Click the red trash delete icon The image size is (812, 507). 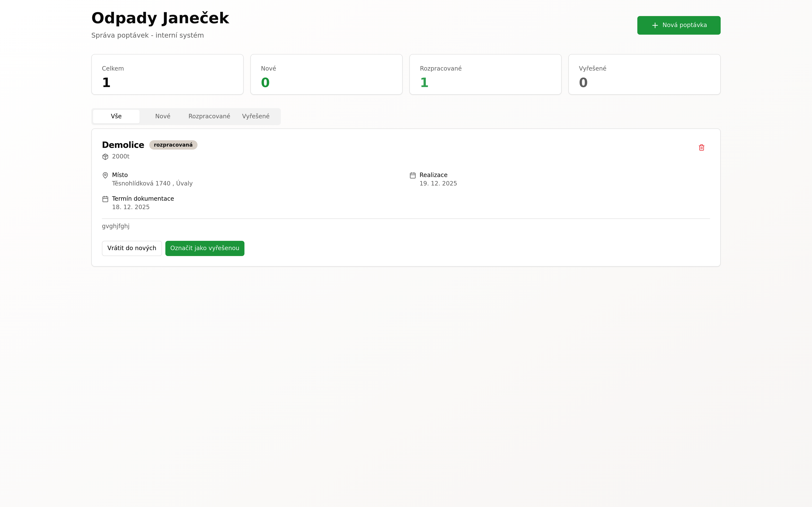coord(701,147)
